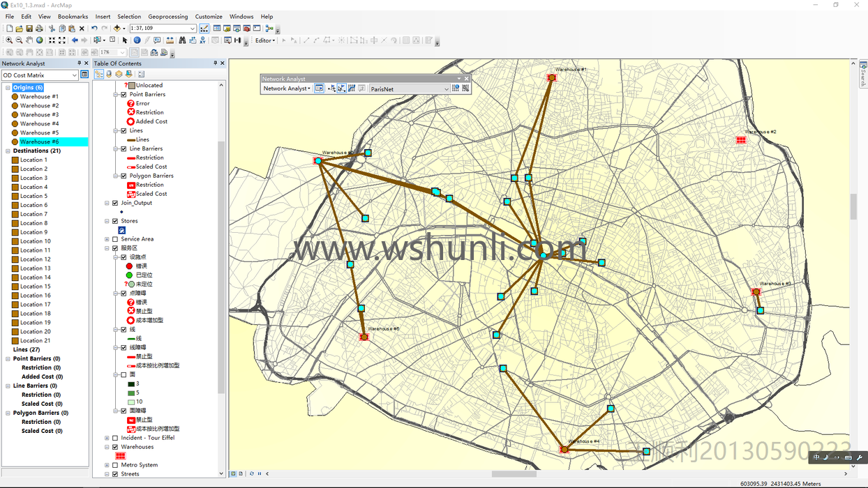Click the red Warehouses symbol swatch
Image resolution: width=868 pixels, height=488 pixels.
(x=121, y=456)
